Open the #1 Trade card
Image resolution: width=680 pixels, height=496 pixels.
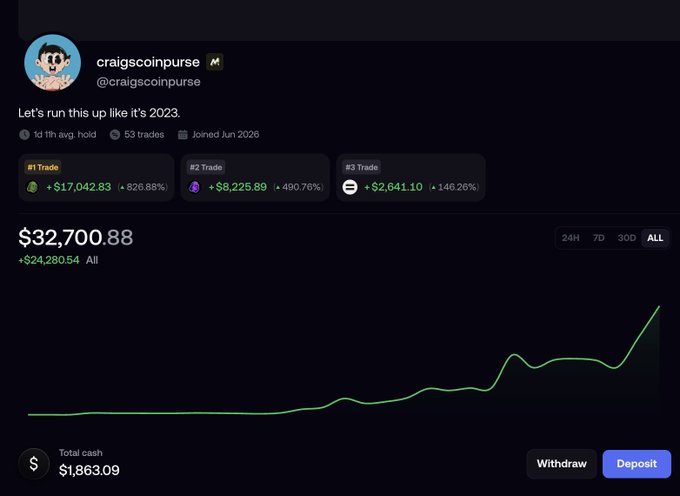[x=96, y=177]
